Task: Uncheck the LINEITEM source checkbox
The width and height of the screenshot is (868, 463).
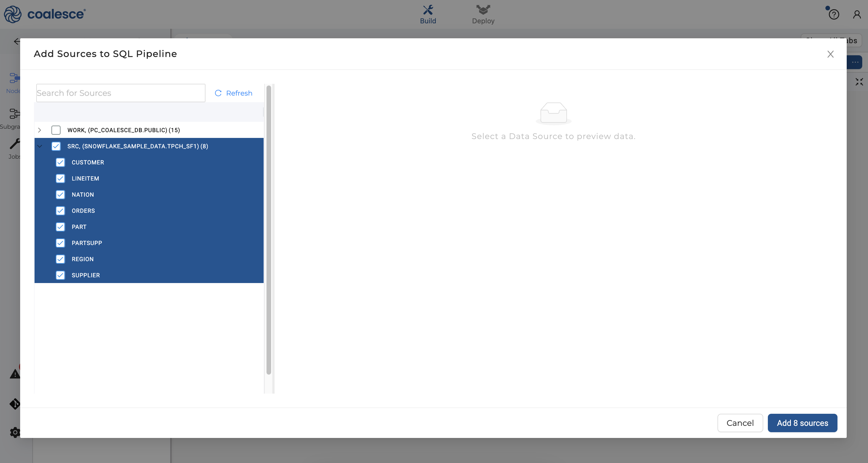Action: 60,179
